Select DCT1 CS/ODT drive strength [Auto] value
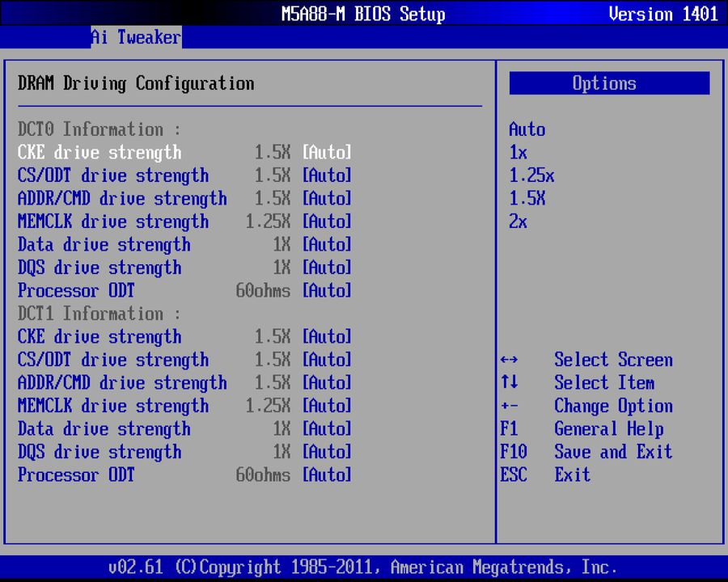The width and height of the screenshot is (728, 582). tap(327, 360)
